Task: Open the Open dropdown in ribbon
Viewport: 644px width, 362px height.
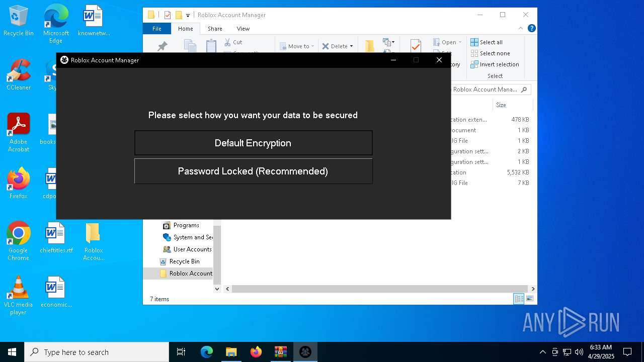Action: (447, 42)
